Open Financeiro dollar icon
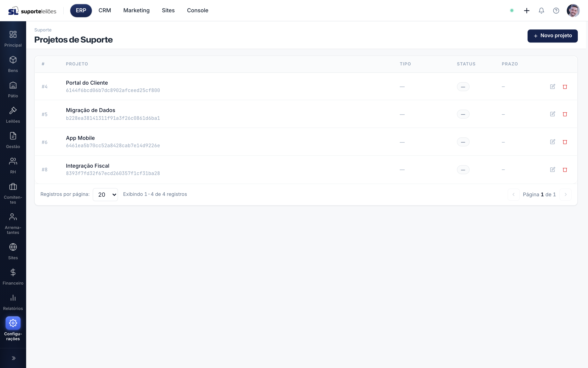This screenshot has height=368, width=588. click(13, 272)
